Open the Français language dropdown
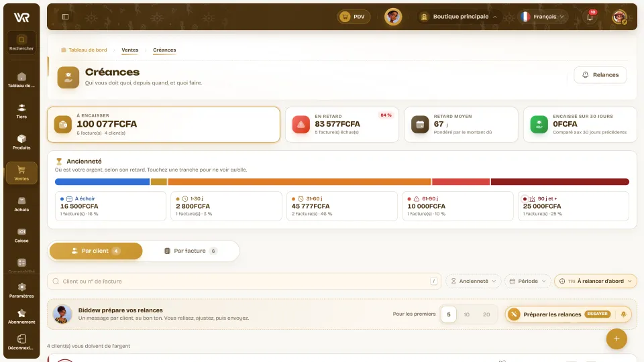 click(543, 17)
